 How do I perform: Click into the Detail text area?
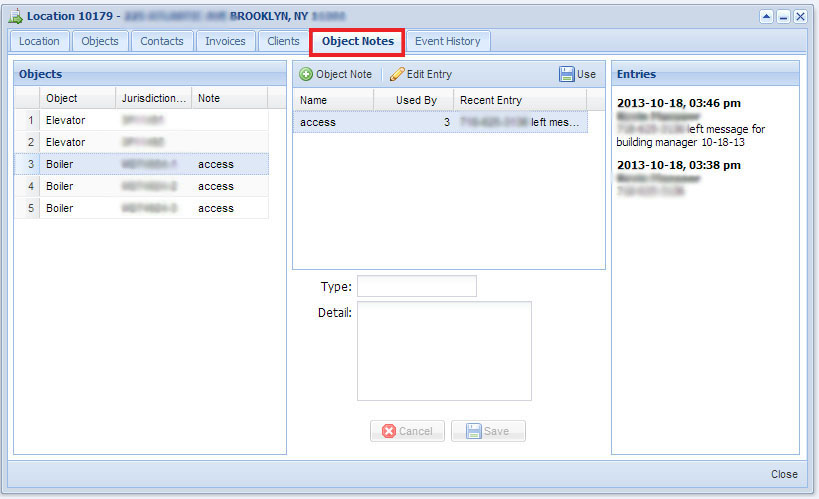[444, 351]
